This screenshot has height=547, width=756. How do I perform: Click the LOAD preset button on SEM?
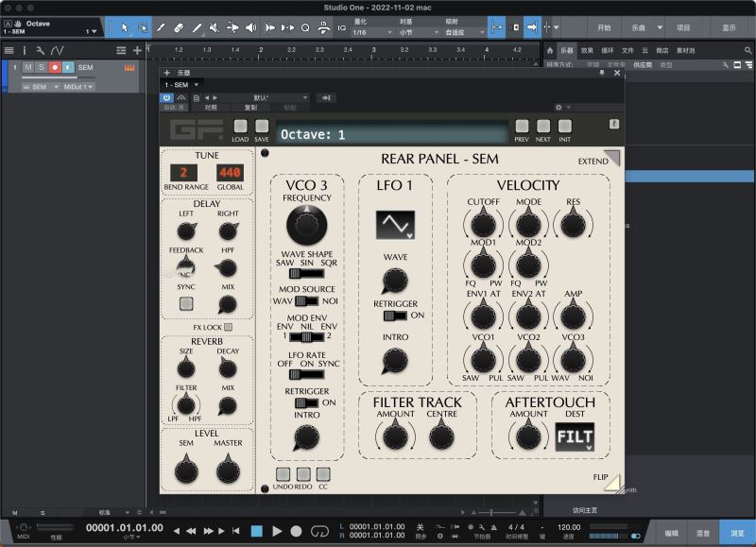240,127
